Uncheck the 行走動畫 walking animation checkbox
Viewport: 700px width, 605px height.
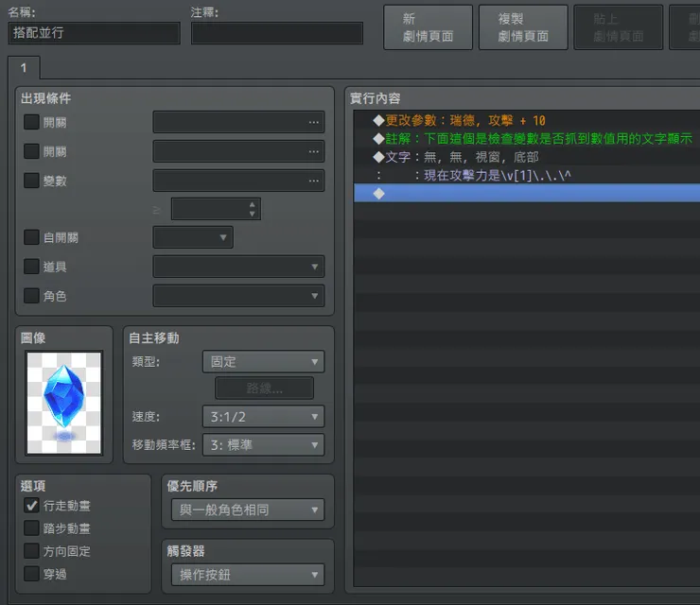[x=31, y=506]
